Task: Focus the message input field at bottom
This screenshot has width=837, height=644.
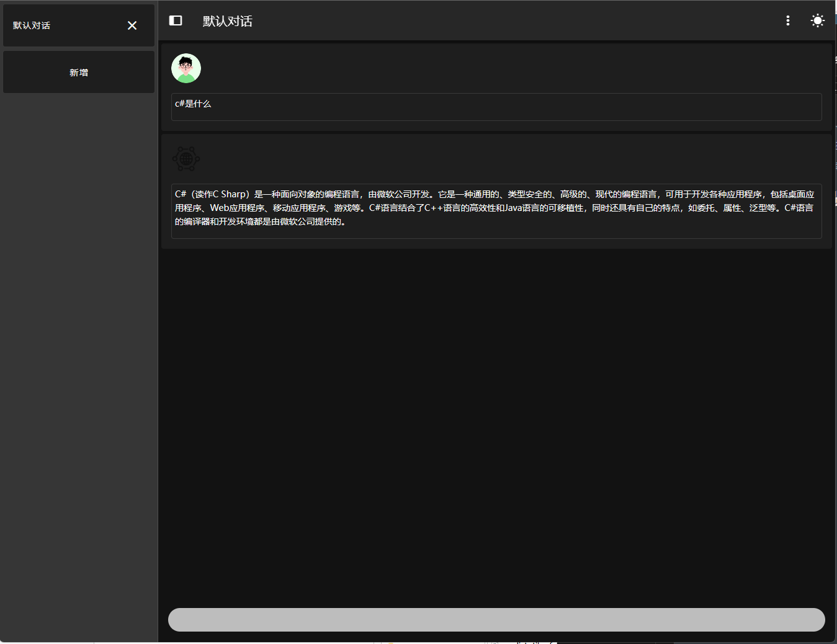Action: [496, 620]
